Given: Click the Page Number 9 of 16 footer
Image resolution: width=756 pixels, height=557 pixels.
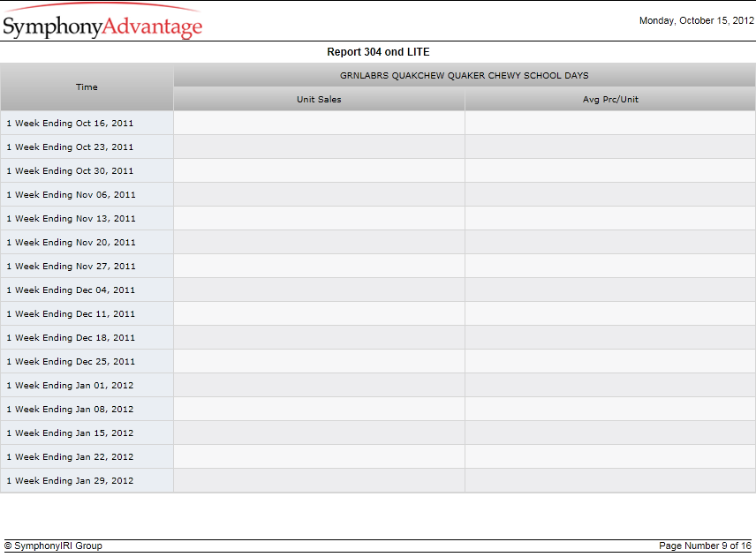Looking at the screenshot, I should [x=705, y=546].
